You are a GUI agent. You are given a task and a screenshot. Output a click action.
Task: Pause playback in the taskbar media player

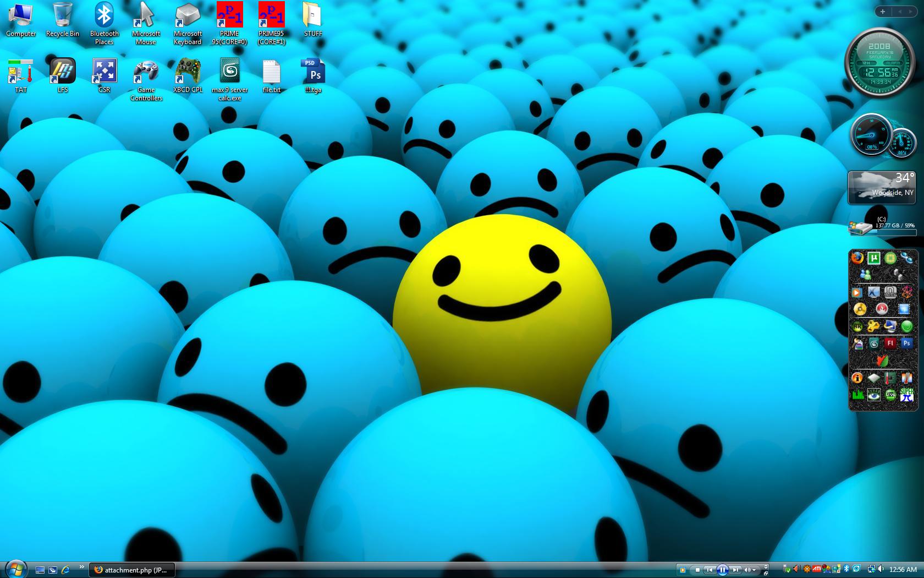(723, 570)
